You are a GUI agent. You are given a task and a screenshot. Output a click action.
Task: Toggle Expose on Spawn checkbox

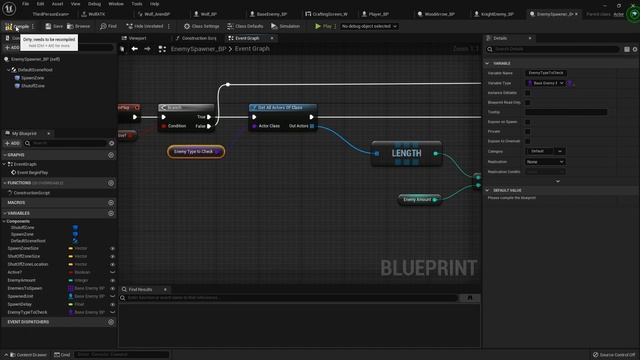click(x=527, y=122)
